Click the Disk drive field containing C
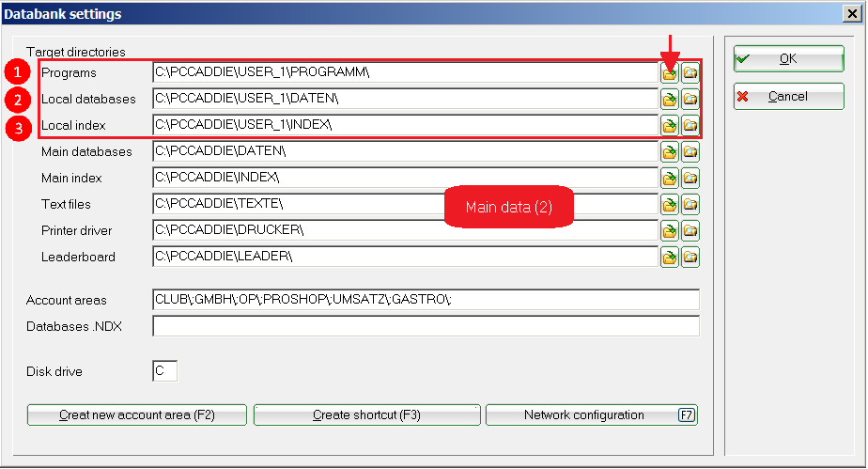This screenshot has height=469, width=868. click(165, 371)
